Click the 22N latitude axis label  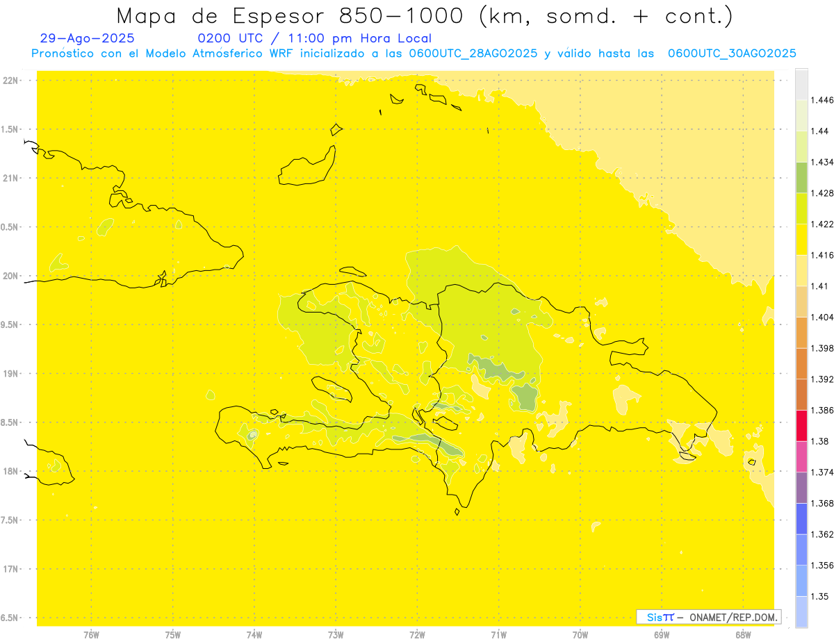tap(10, 80)
